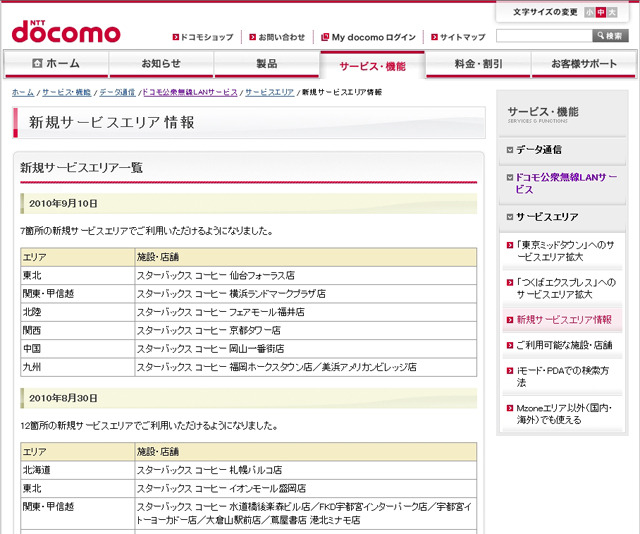This screenshot has width=640, height=534.
Task: Click the red arrow beside 「東京ミッドタウン」
Action: 509,245
